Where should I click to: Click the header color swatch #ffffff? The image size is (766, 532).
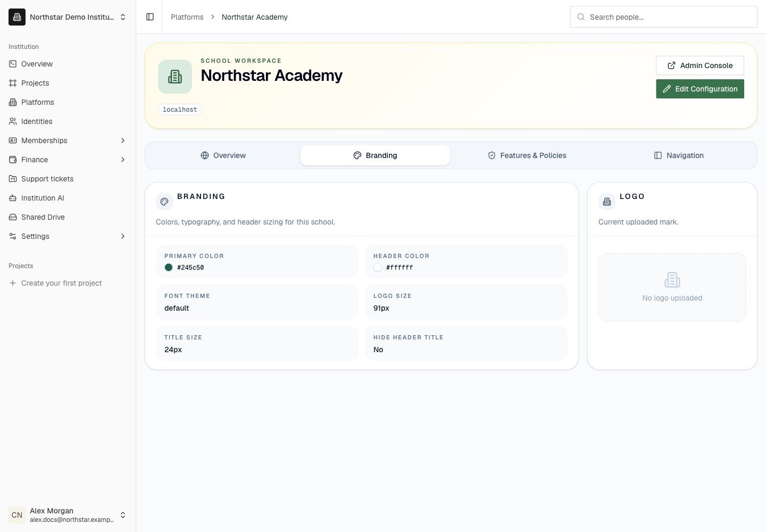coord(378,268)
